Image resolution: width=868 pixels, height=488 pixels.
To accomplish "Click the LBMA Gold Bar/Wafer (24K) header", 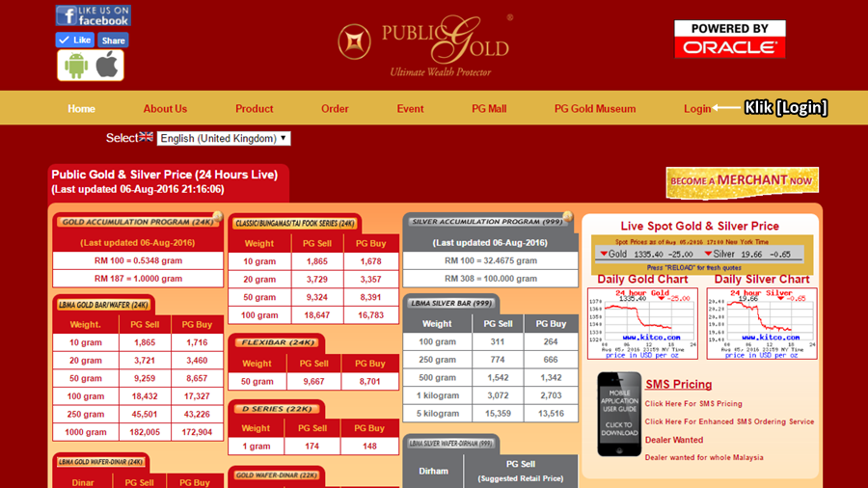I will (x=103, y=305).
